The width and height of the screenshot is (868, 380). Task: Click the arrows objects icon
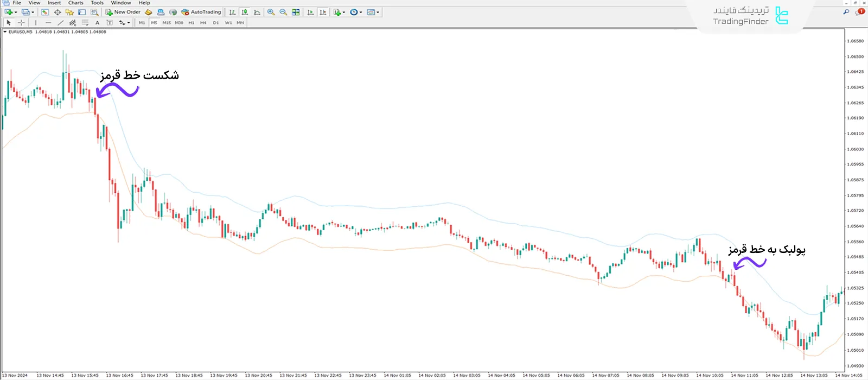[122, 23]
